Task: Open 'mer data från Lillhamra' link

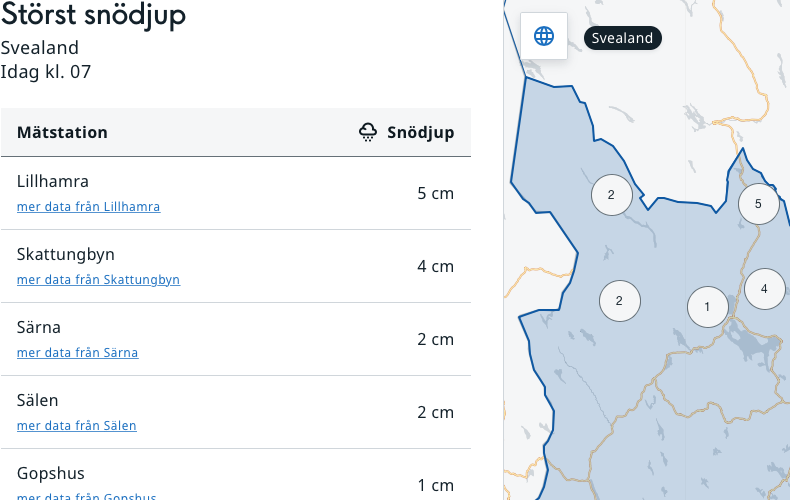Action: [x=88, y=207]
